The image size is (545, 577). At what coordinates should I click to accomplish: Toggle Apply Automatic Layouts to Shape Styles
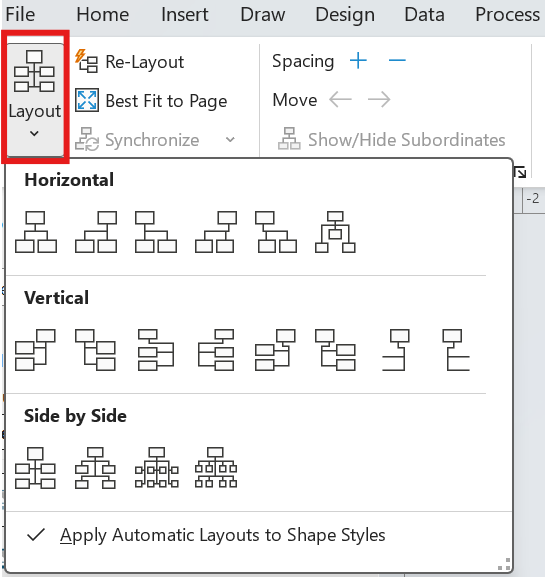pyautogui.click(x=259, y=535)
